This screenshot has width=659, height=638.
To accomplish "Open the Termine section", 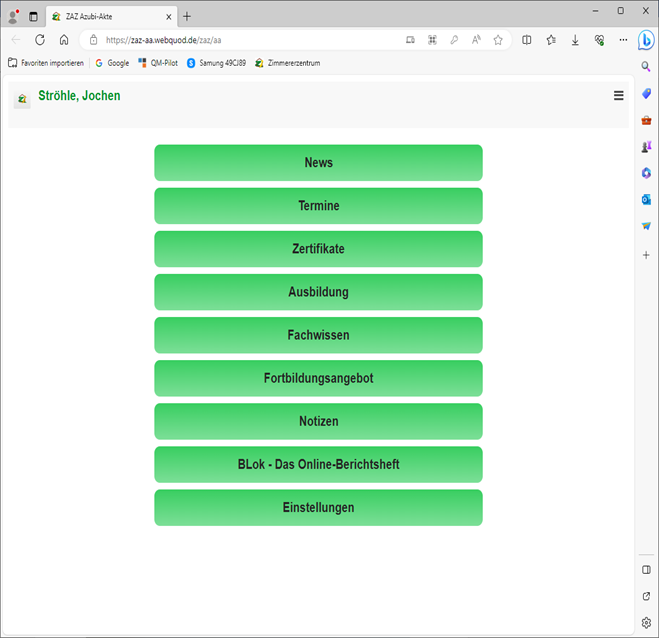I will coord(318,206).
